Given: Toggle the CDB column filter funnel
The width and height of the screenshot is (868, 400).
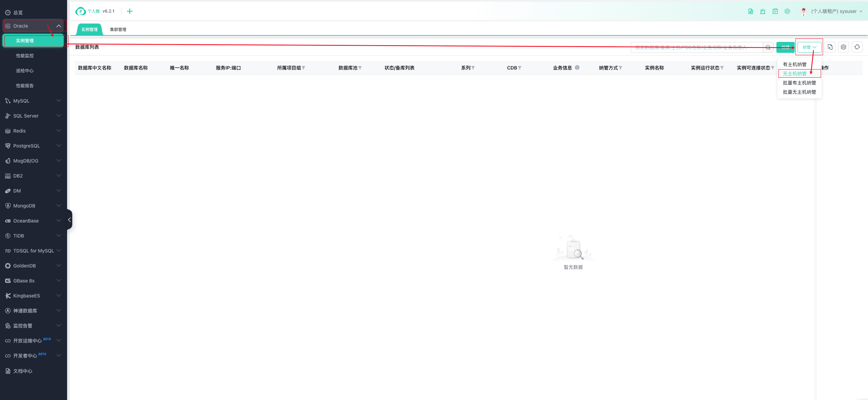Looking at the screenshot, I should click(520, 68).
